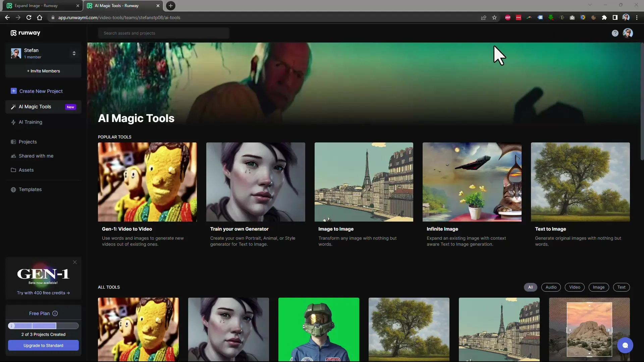
Task: Click the page vertical scrollbar
Action: point(642,101)
